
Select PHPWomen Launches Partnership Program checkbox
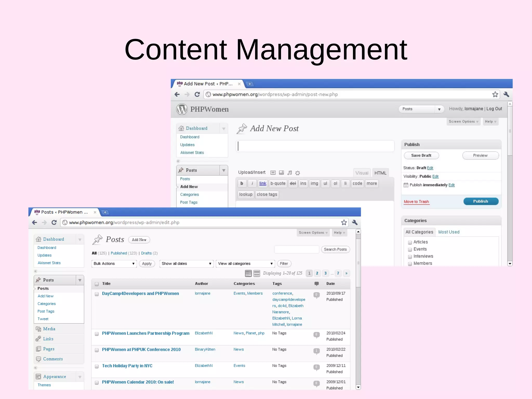click(x=97, y=334)
